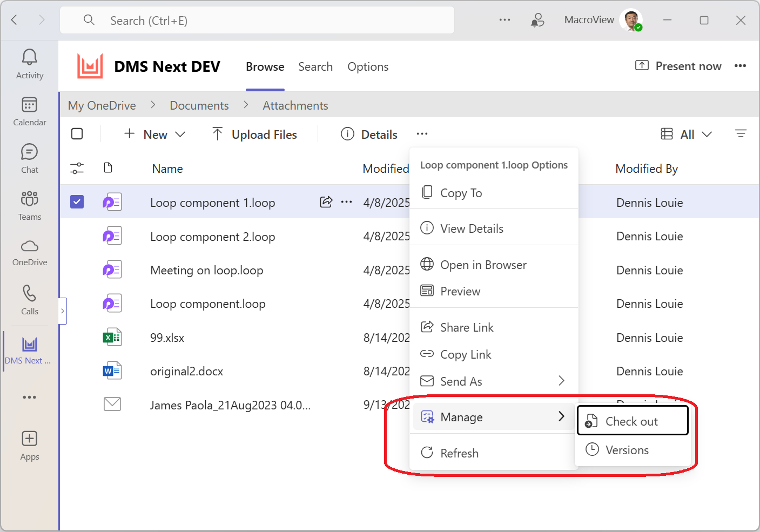Click the back navigation arrow
The height and width of the screenshot is (532, 760).
click(15, 20)
